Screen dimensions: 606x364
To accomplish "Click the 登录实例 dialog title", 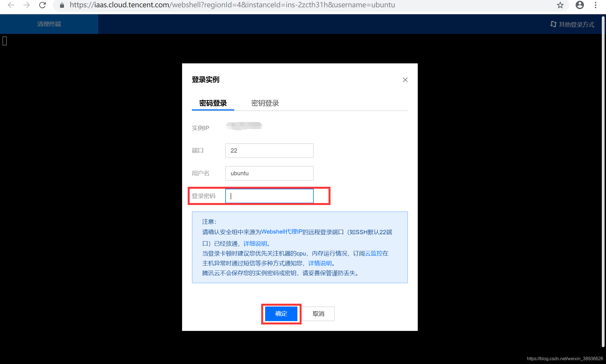I will [206, 80].
